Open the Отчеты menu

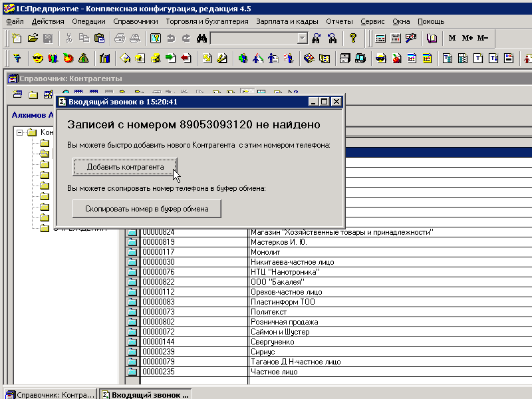[x=339, y=21]
